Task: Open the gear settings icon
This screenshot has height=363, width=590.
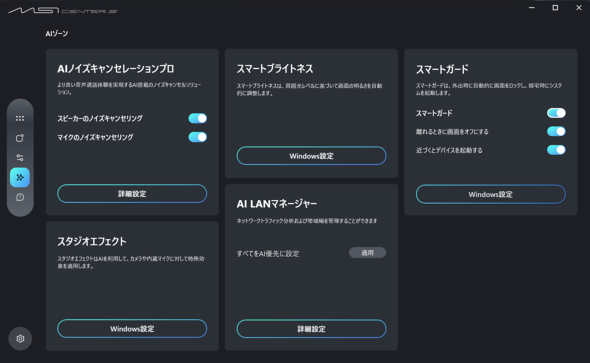Action: pos(20,339)
